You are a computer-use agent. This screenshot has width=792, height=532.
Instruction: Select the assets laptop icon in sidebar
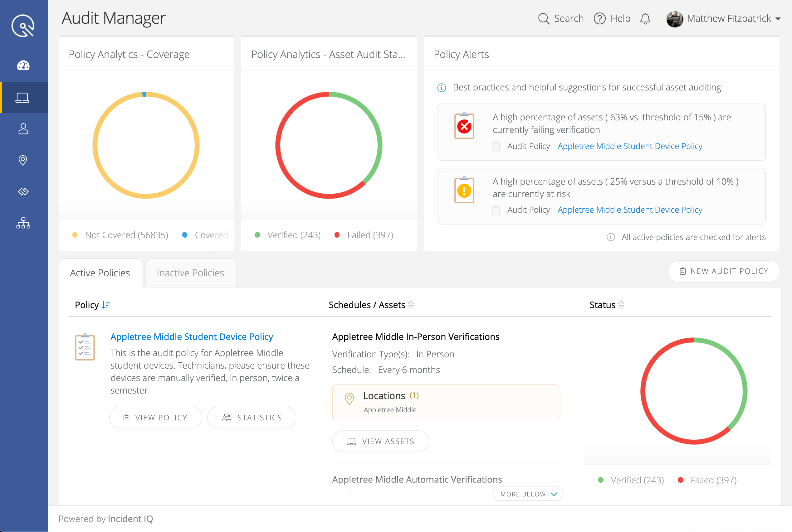[x=23, y=97]
